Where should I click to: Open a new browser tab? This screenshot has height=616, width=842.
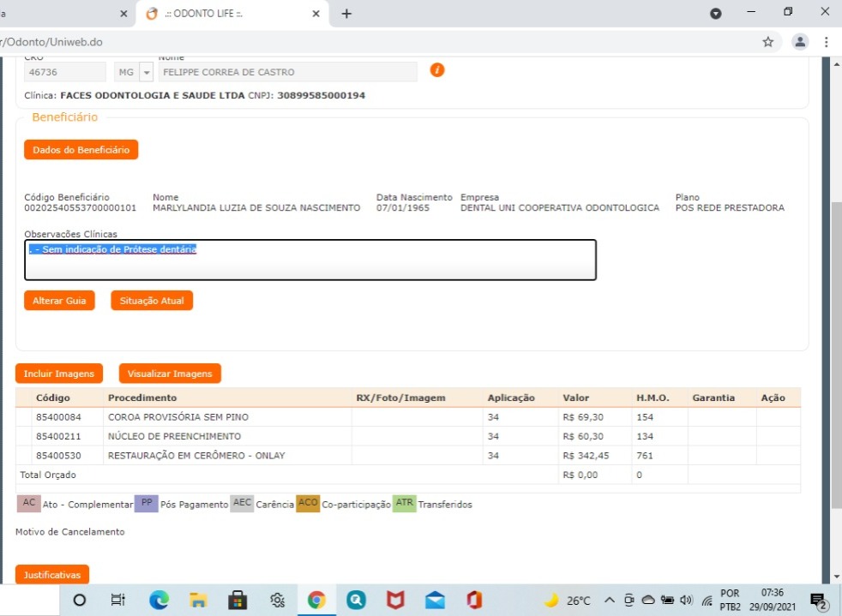(x=346, y=14)
